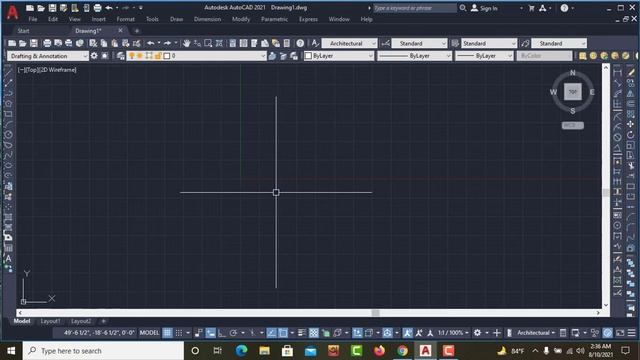Open the Architectural units dropdown in status bar
The width and height of the screenshot is (640, 360).
536,333
